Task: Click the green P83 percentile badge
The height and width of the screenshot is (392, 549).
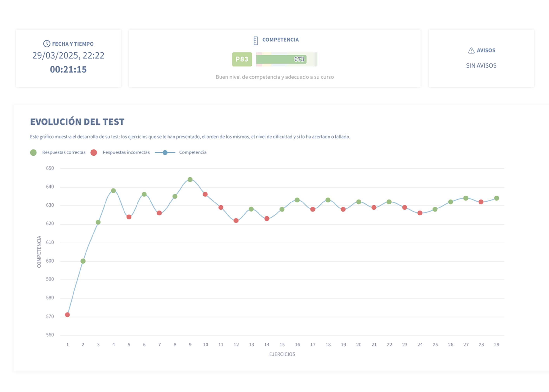Action: tap(242, 59)
